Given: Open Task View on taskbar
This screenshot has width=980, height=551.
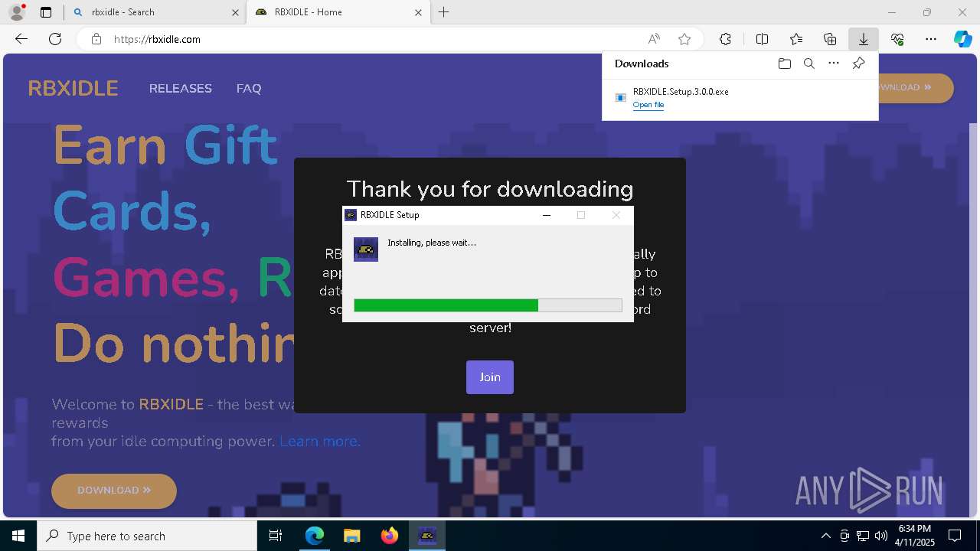Looking at the screenshot, I should pos(276,536).
